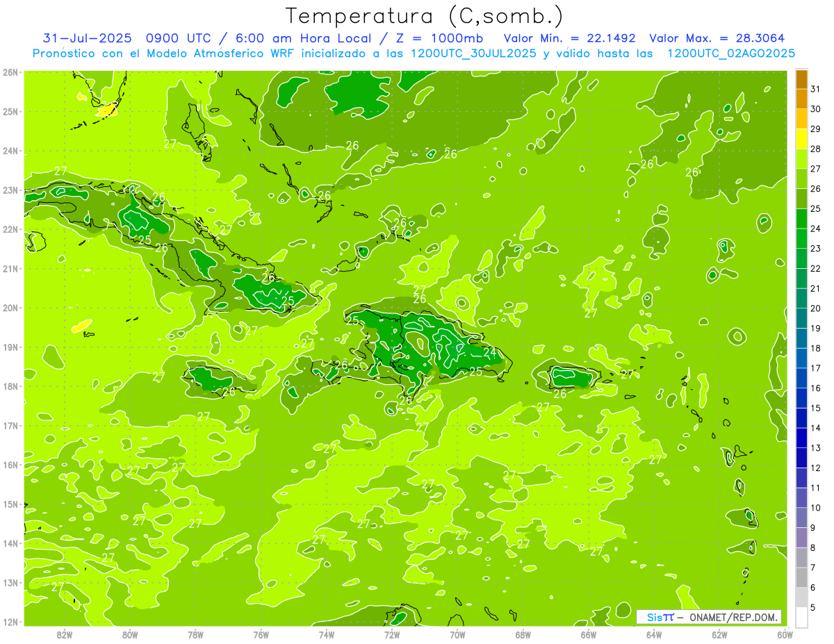This screenshot has height=644, width=834.
Task: Click the legend value '10'
Action: click(x=815, y=508)
